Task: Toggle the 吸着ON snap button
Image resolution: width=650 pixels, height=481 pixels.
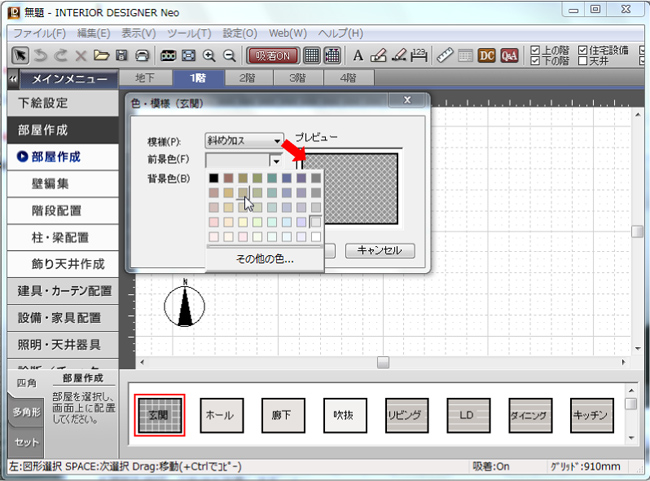Action: click(272, 55)
